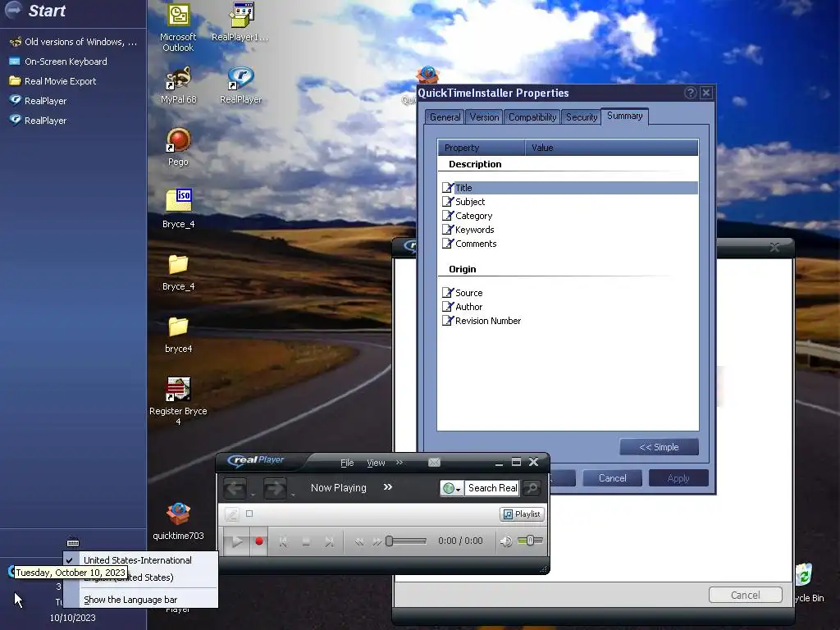The height and width of the screenshot is (630, 840).
Task: Select the United States-International keyboard option
Action: (137, 559)
